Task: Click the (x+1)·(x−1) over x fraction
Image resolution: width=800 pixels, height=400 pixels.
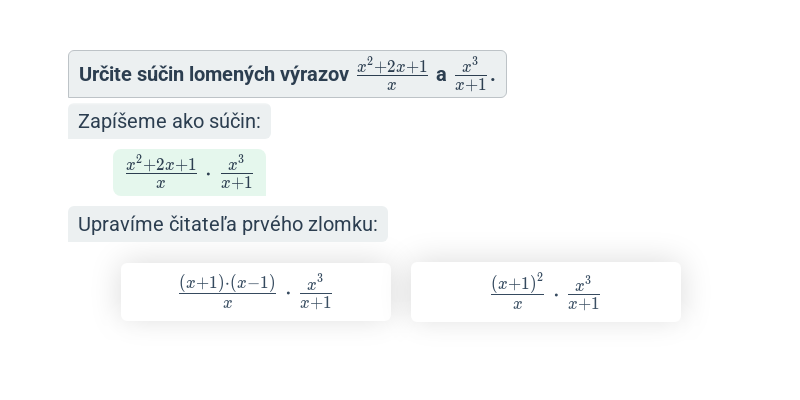Action: tap(228, 291)
